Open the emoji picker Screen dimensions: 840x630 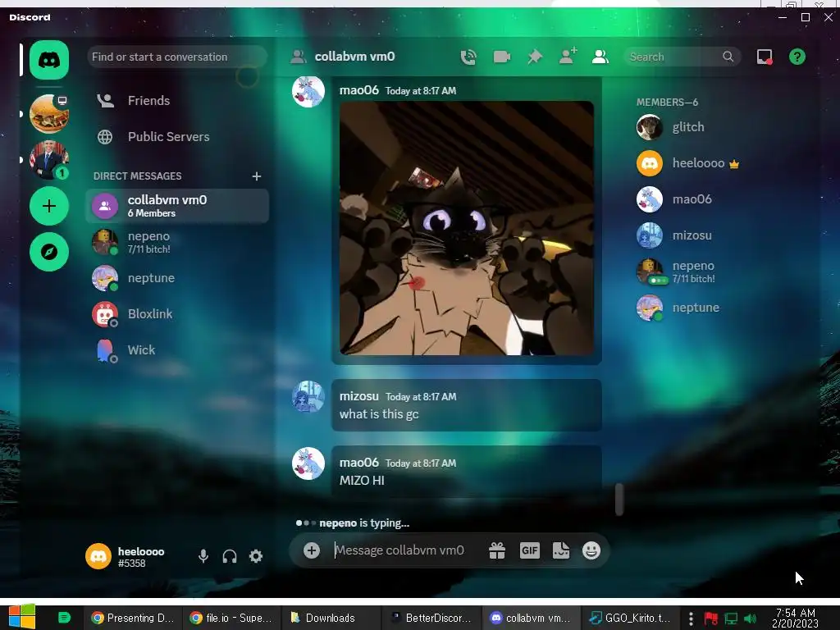591,550
